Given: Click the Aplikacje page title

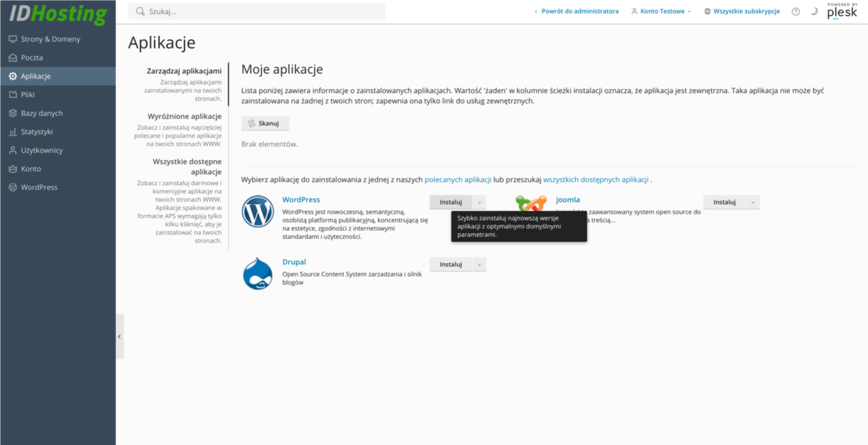Looking at the screenshot, I should (x=161, y=43).
